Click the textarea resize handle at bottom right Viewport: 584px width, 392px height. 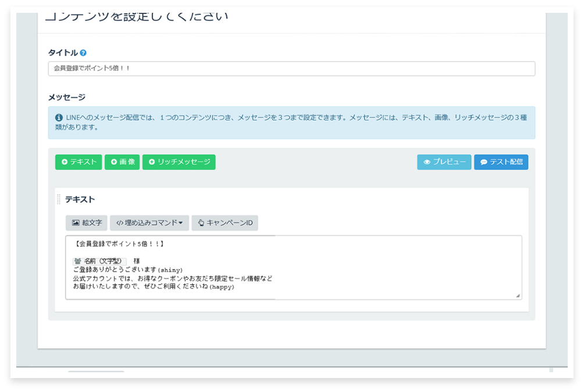coord(518,296)
